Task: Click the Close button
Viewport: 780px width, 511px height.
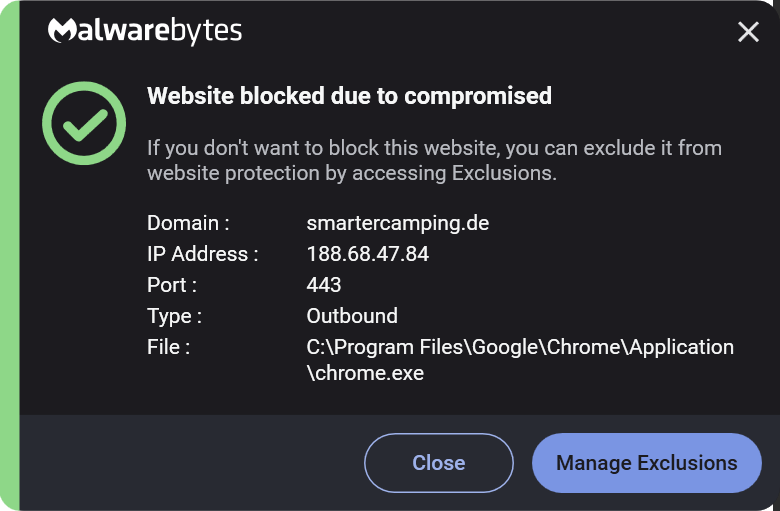Action: pos(439,463)
